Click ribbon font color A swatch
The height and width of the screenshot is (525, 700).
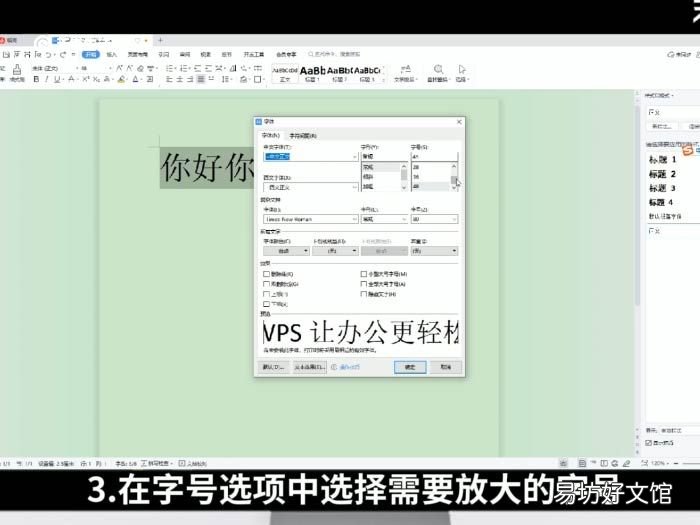pos(136,79)
